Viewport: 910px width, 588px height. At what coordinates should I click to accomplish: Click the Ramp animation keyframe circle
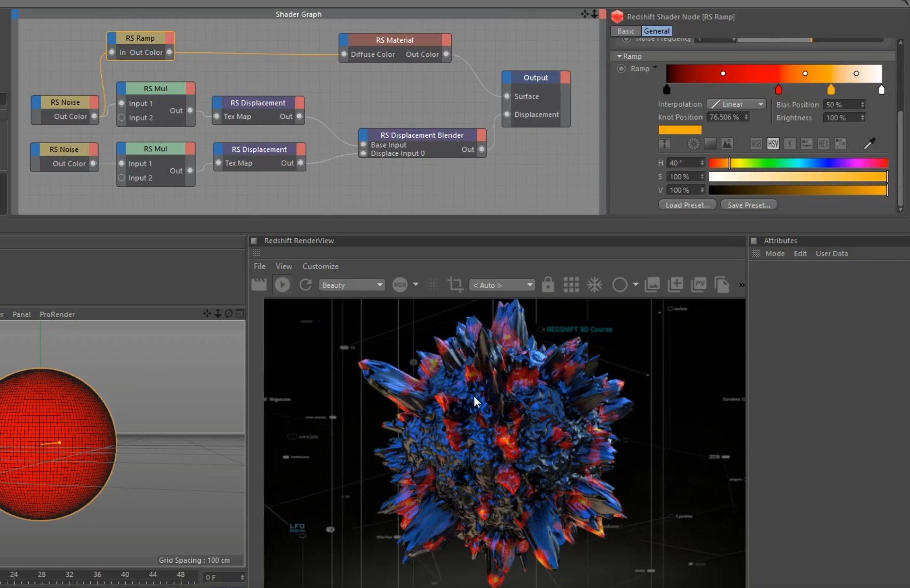(621, 68)
